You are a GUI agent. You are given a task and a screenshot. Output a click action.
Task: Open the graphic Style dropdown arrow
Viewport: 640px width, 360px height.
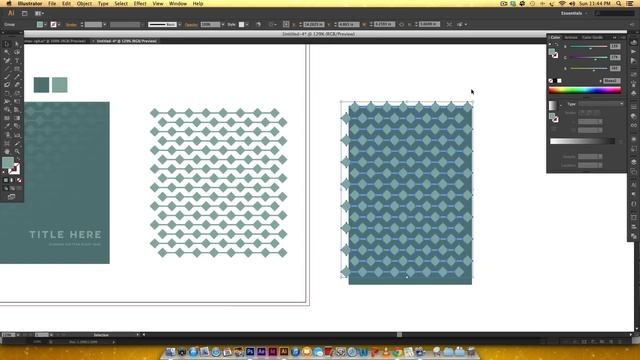247,24
